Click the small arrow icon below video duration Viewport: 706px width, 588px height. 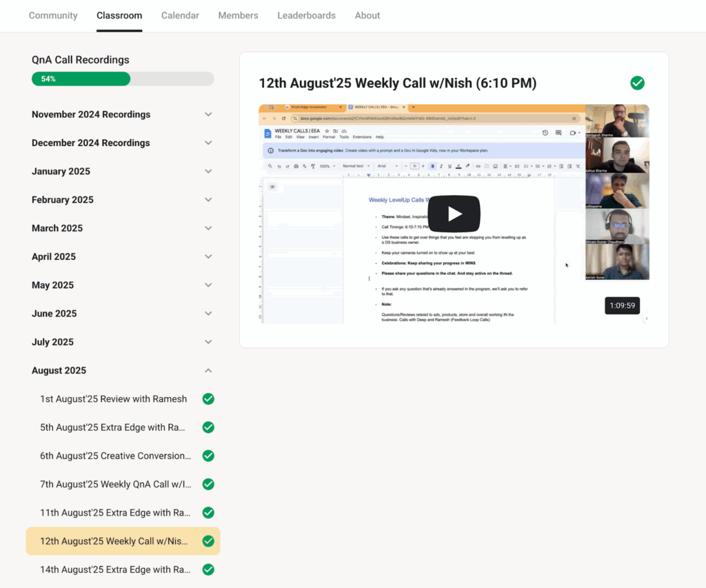click(x=646, y=318)
